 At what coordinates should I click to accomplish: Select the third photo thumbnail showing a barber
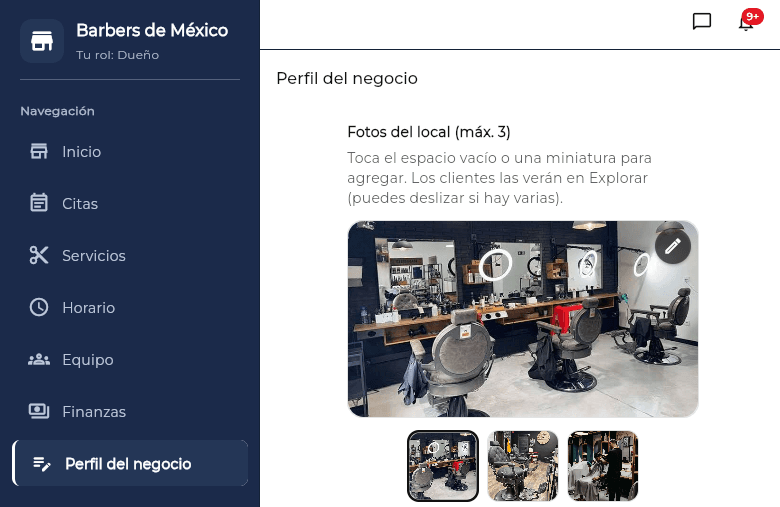(603, 466)
